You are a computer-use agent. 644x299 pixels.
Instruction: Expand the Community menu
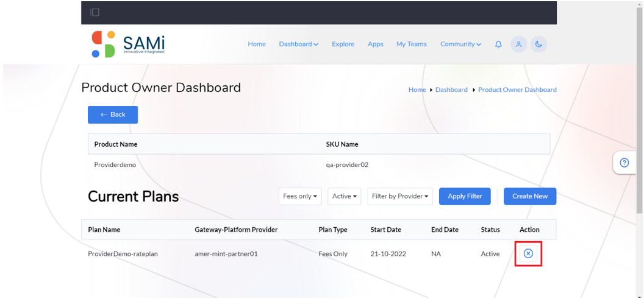461,44
